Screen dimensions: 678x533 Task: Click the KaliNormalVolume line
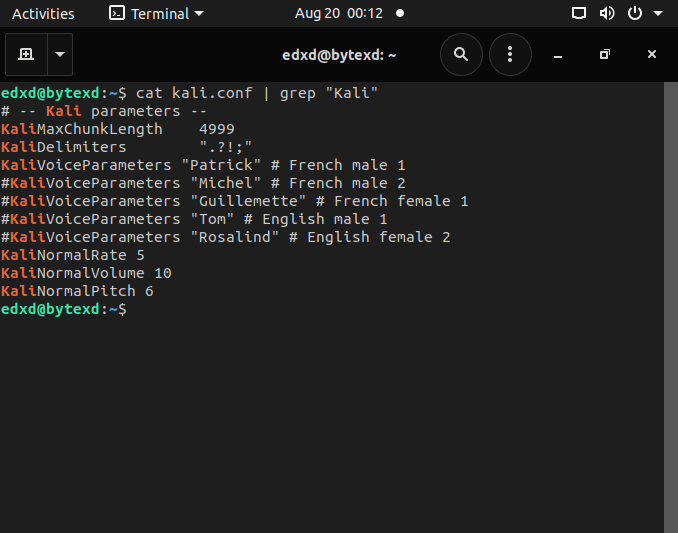(86, 273)
